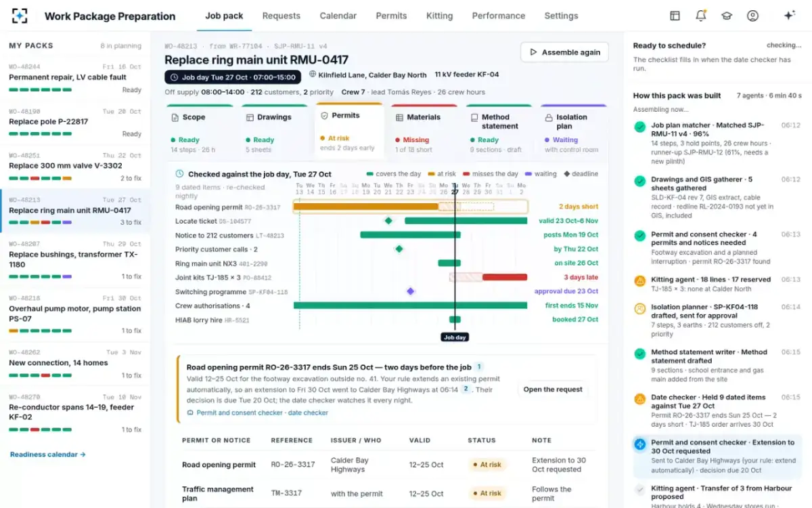Click the Job day timeline marker
The width and height of the screenshot is (812, 508).
454,337
